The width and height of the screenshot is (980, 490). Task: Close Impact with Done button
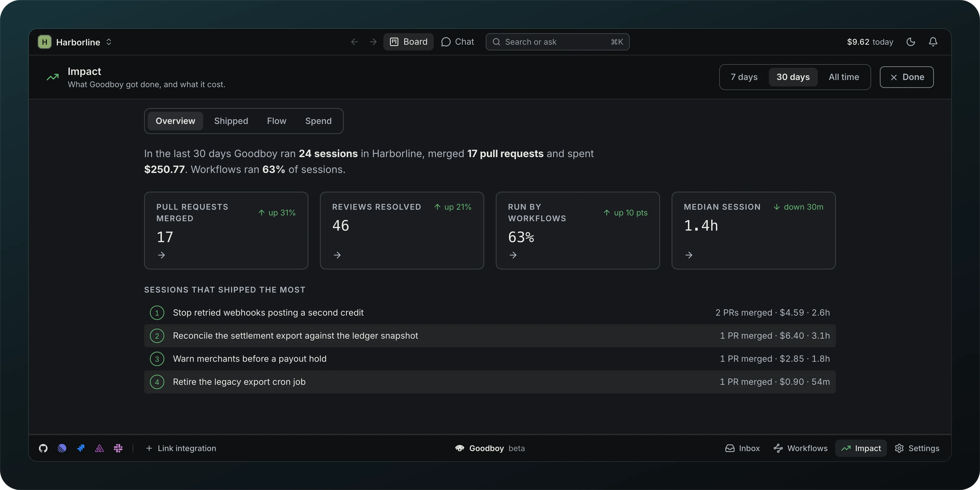[x=906, y=77]
